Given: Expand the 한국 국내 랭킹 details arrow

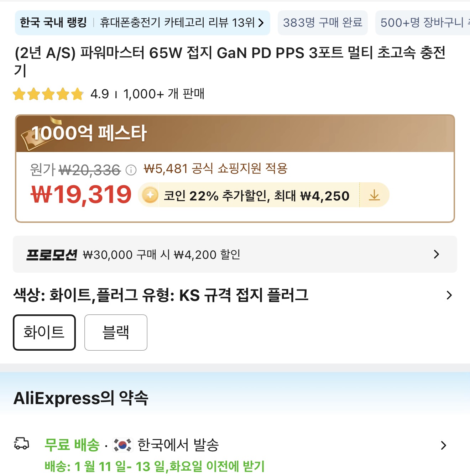Looking at the screenshot, I should click(262, 23).
